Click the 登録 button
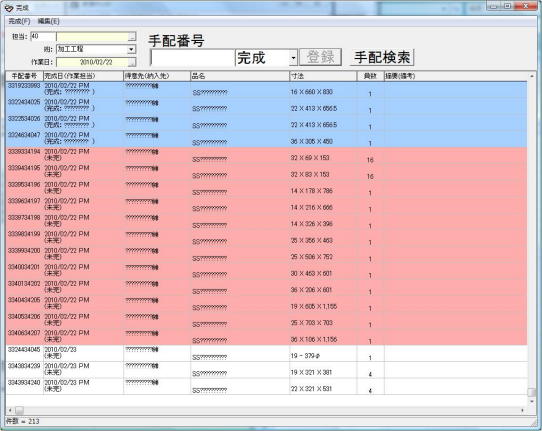The height and width of the screenshot is (431, 542). [320, 57]
